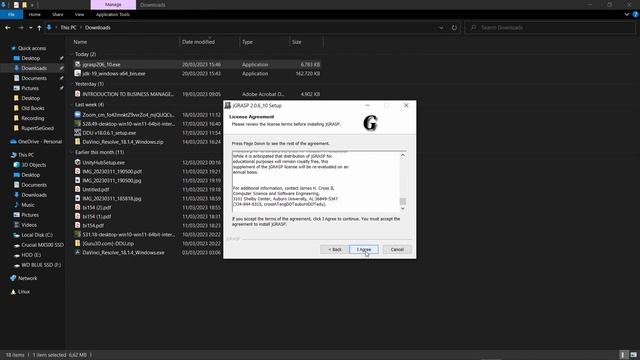The height and width of the screenshot is (360, 640).
Task: Click the Search Downloads field
Action: pyautogui.click(x=551, y=28)
